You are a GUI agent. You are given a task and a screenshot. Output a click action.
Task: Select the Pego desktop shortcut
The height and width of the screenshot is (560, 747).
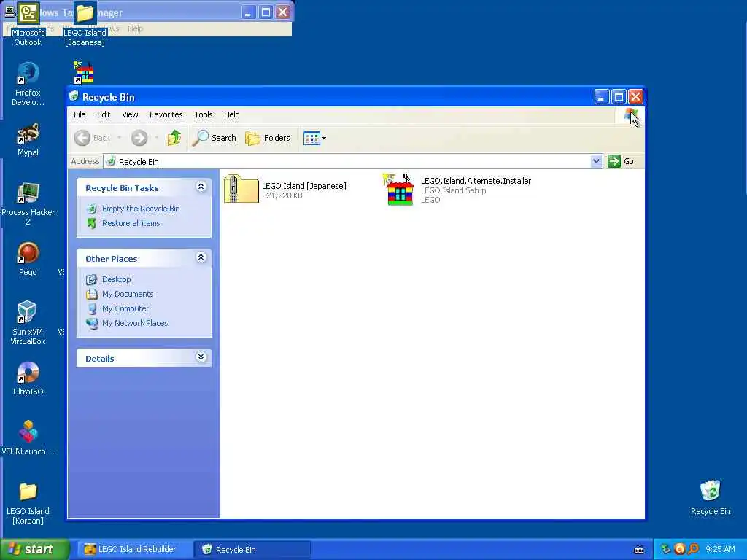point(28,259)
